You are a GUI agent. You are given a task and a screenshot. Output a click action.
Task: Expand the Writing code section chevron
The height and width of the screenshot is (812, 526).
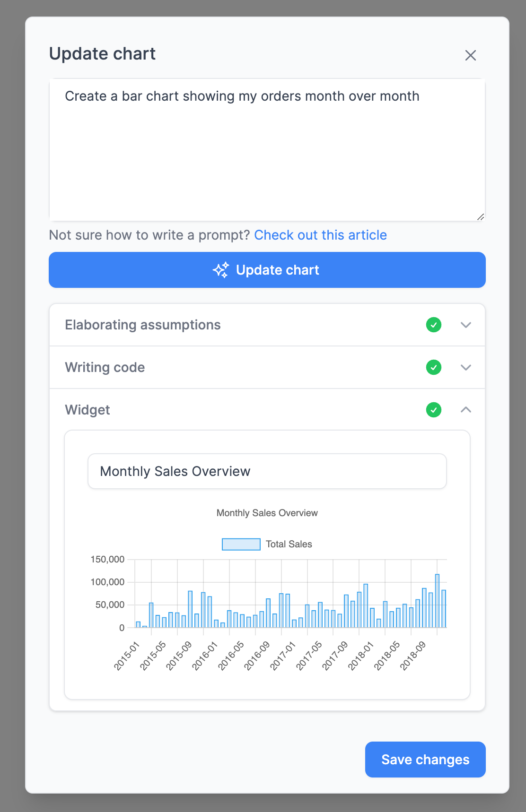(466, 368)
